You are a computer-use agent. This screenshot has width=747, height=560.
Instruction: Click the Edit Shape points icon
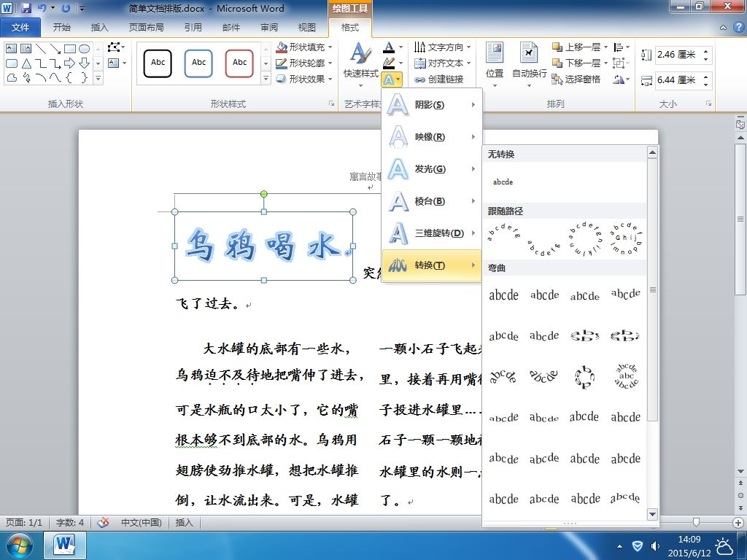114,47
